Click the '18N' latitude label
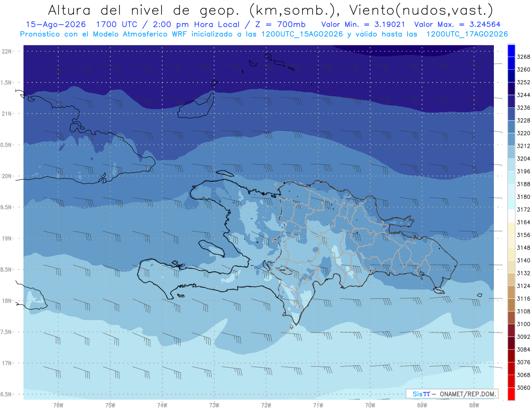This screenshot has height=411, width=532. tap(8, 301)
